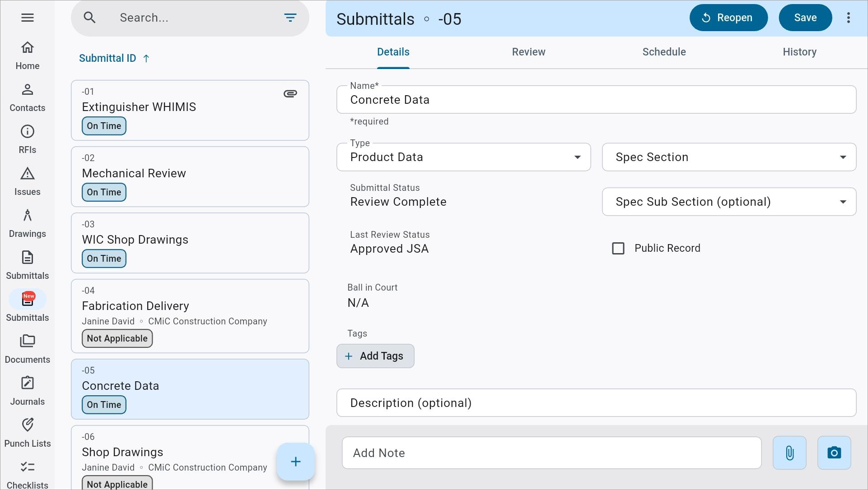The image size is (868, 490).
Task: Attach a file using the paperclip near Add Note
Action: click(x=789, y=453)
